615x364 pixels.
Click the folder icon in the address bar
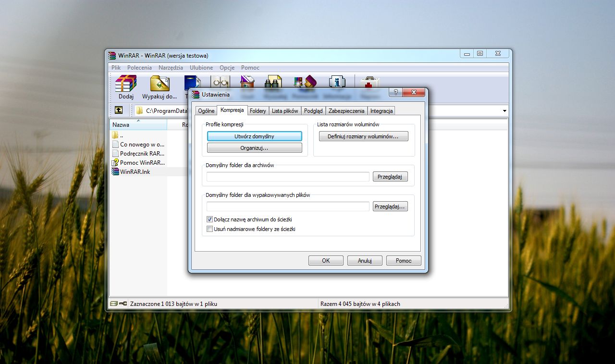pyautogui.click(x=139, y=110)
